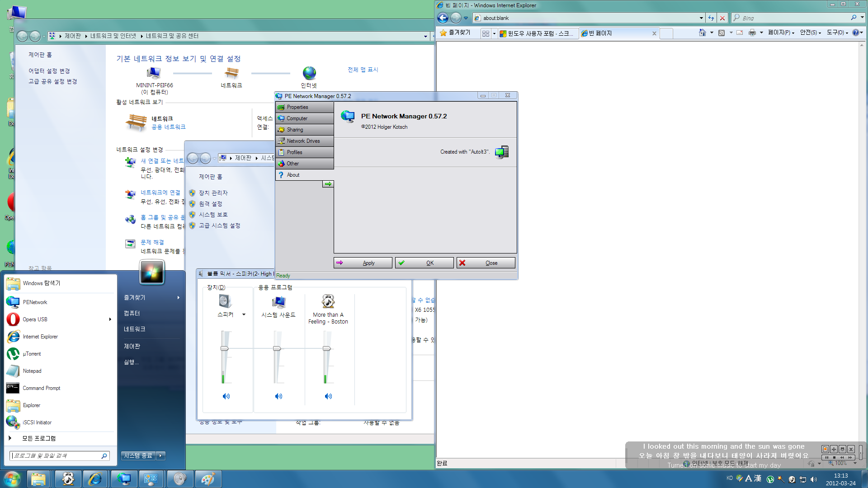Mute System Sounds in volume mixer
Screen dimensions: 868x488
(x=278, y=396)
